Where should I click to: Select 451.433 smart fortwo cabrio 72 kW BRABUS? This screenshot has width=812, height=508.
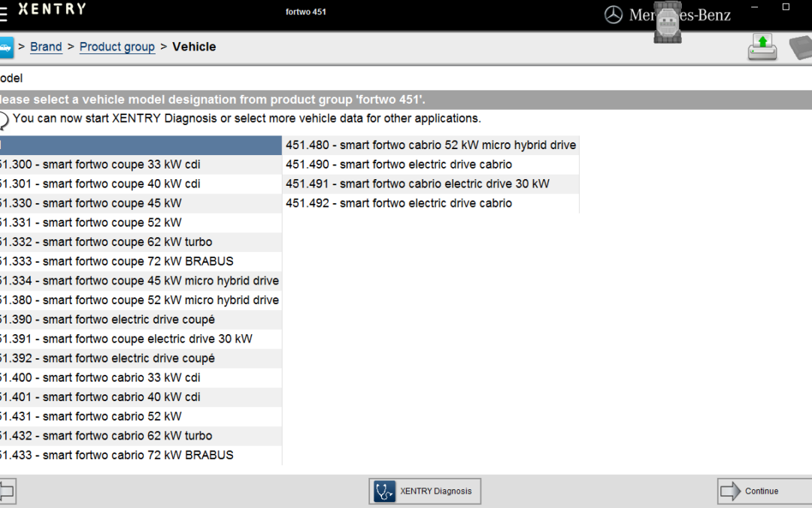coord(141,455)
